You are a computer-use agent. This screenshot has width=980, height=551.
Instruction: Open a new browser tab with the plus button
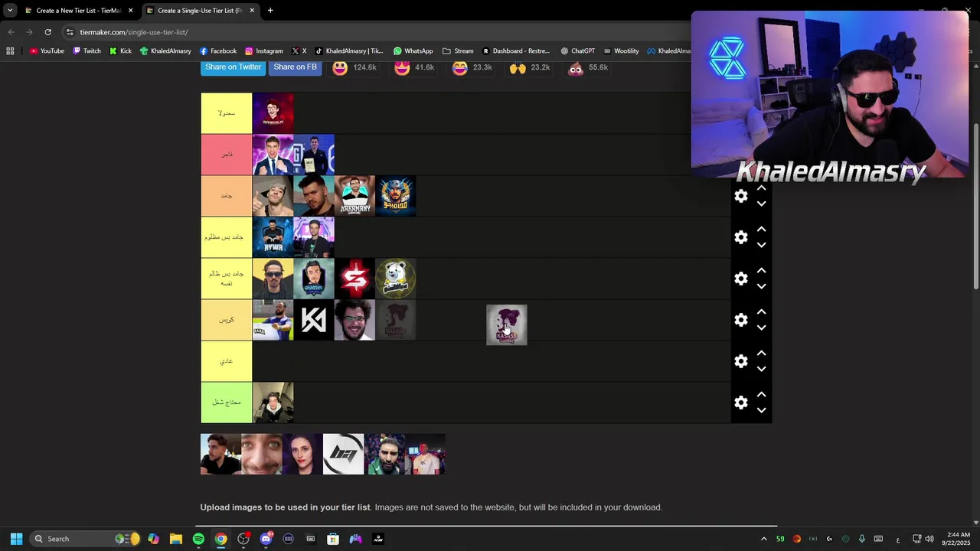pos(270,11)
